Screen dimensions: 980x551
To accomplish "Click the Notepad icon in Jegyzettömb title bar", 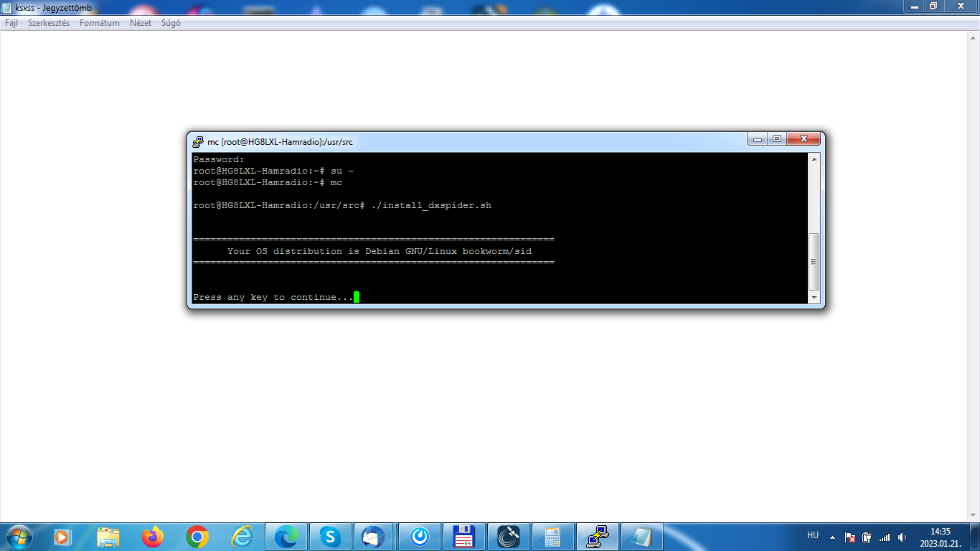I will point(8,7).
